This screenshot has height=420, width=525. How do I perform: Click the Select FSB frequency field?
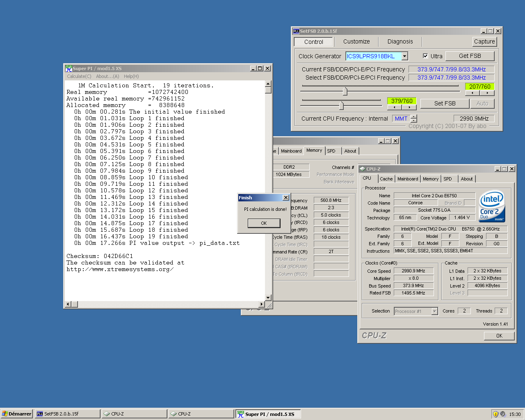[452, 78]
